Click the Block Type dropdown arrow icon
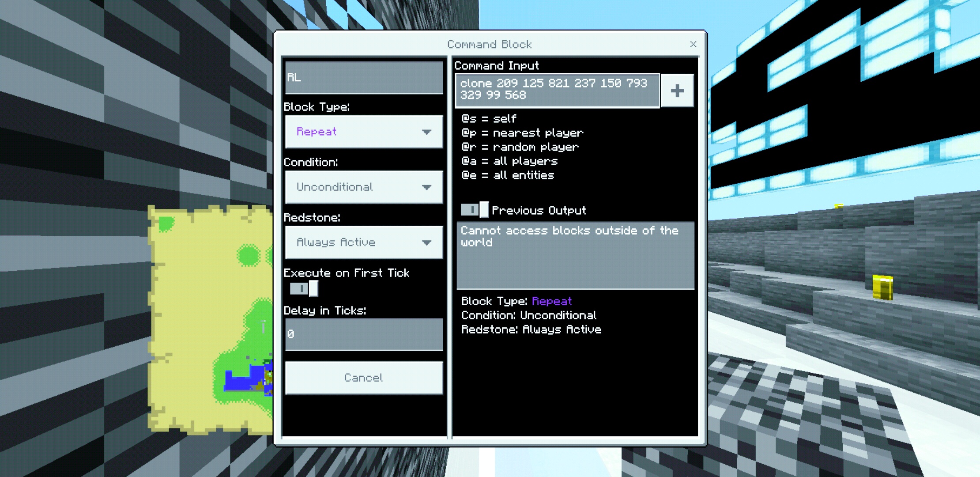The width and height of the screenshot is (980, 477). click(426, 132)
